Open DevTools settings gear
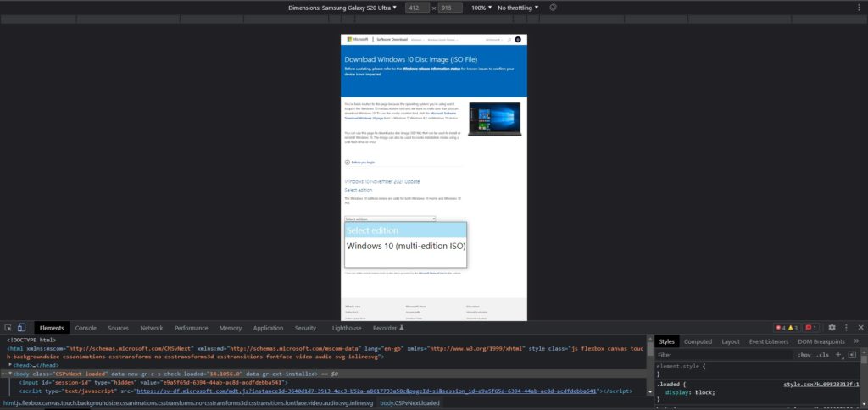This screenshot has height=410, width=868. pos(832,328)
